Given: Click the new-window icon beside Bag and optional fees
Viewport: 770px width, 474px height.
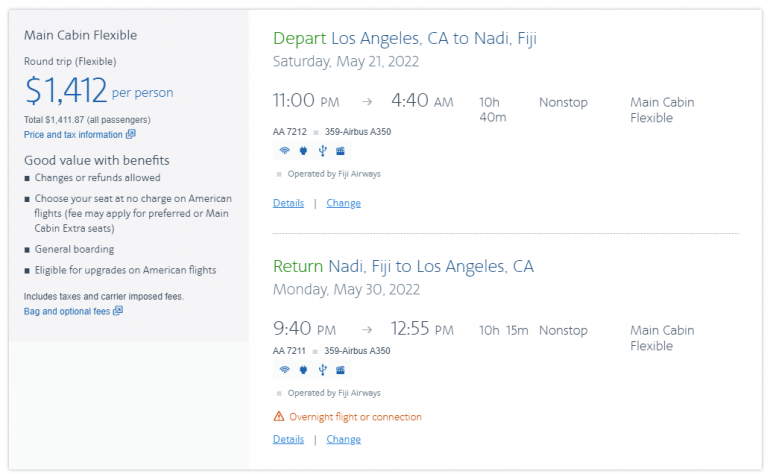Looking at the screenshot, I should click(118, 311).
